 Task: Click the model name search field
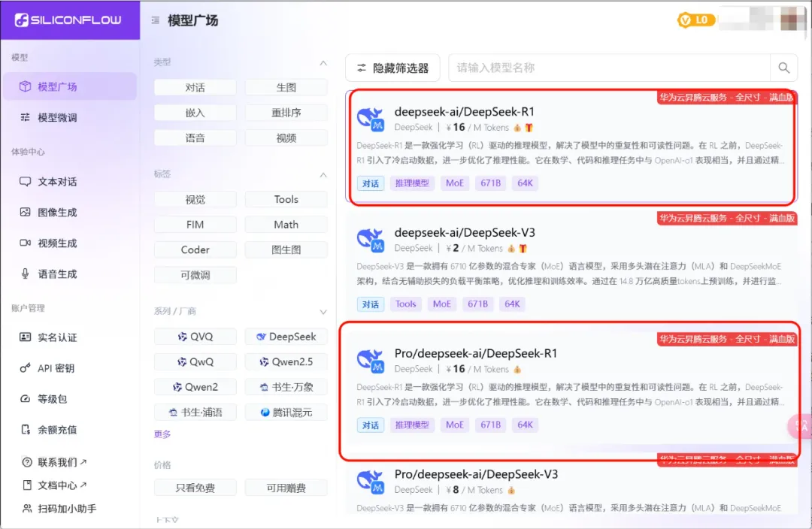point(609,68)
